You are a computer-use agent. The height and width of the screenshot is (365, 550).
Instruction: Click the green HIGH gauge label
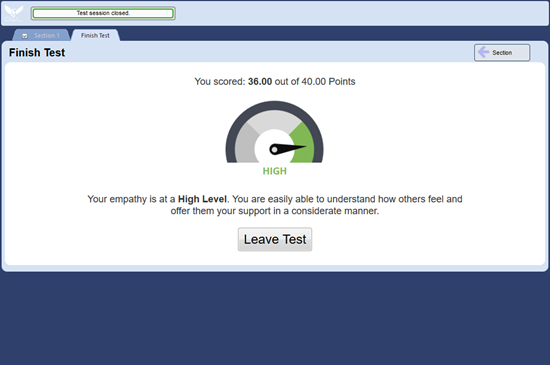275,171
